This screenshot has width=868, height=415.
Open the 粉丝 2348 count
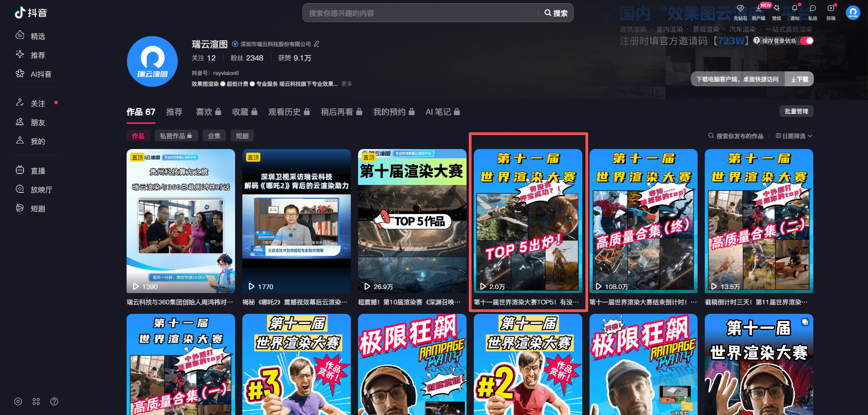[247, 58]
